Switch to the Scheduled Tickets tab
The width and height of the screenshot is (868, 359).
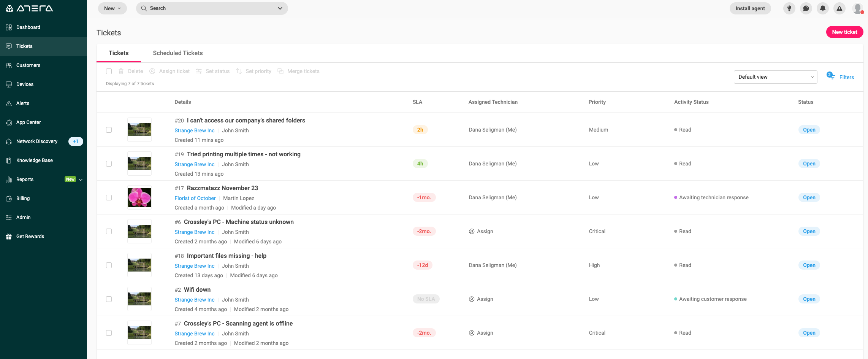pyautogui.click(x=178, y=53)
